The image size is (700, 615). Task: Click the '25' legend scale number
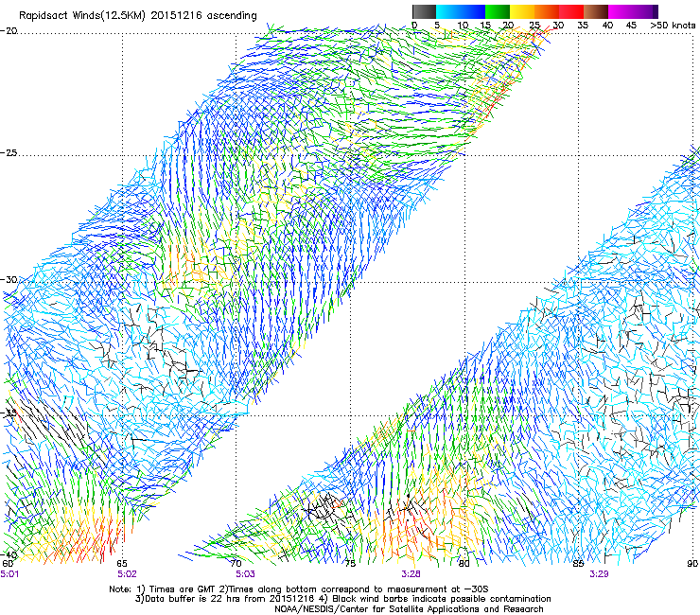(x=534, y=26)
